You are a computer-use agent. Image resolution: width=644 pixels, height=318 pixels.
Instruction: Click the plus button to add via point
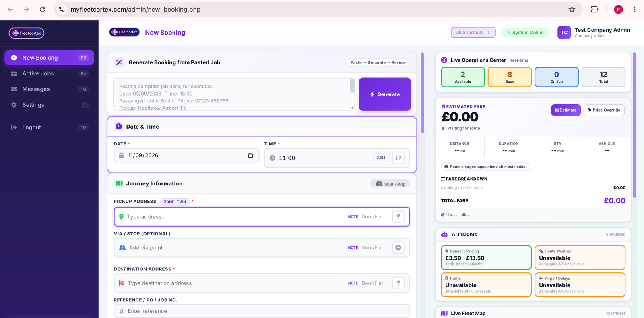pos(398,248)
